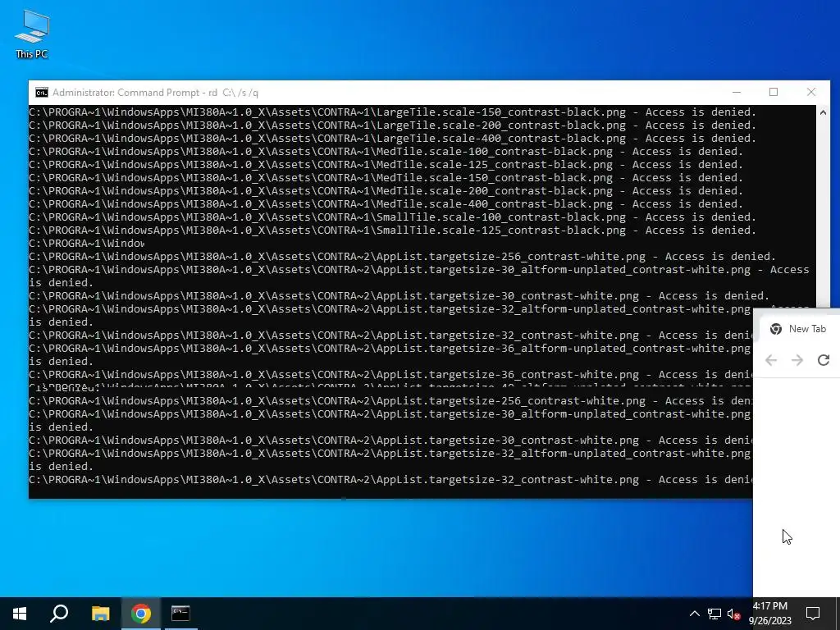Click the LargeTile.scale-150_contrast-black.png line
840x630 pixels.
tap(392, 112)
